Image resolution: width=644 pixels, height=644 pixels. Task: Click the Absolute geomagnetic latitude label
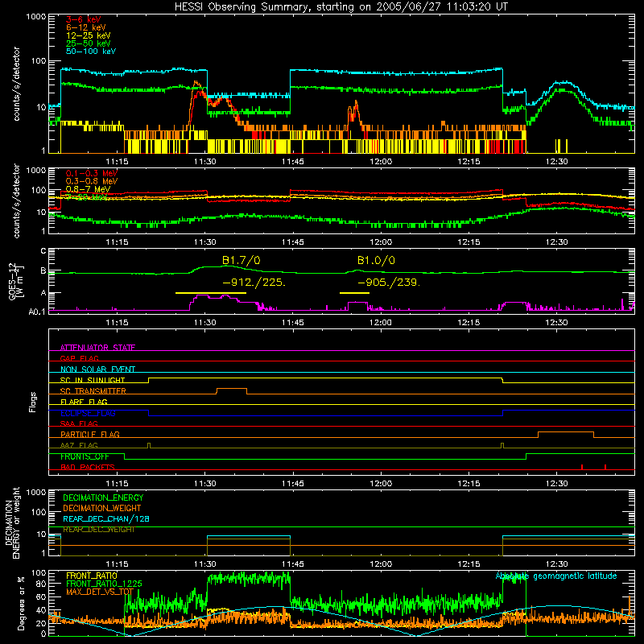click(556, 576)
